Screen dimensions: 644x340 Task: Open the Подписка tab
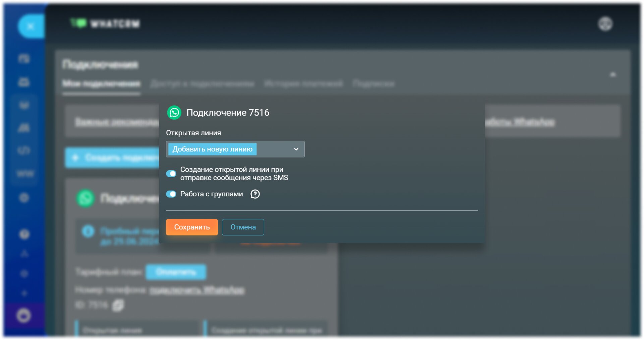[373, 83]
